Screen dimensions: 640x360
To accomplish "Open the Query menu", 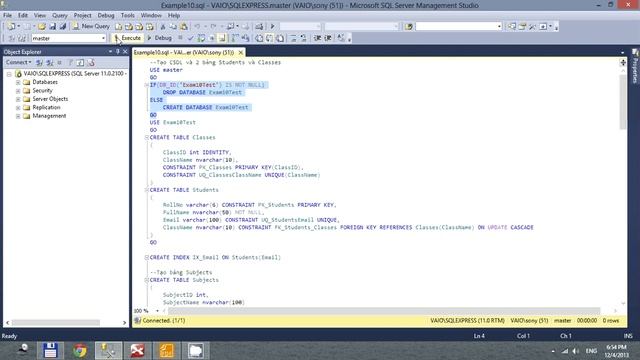I will click(60, 15).
